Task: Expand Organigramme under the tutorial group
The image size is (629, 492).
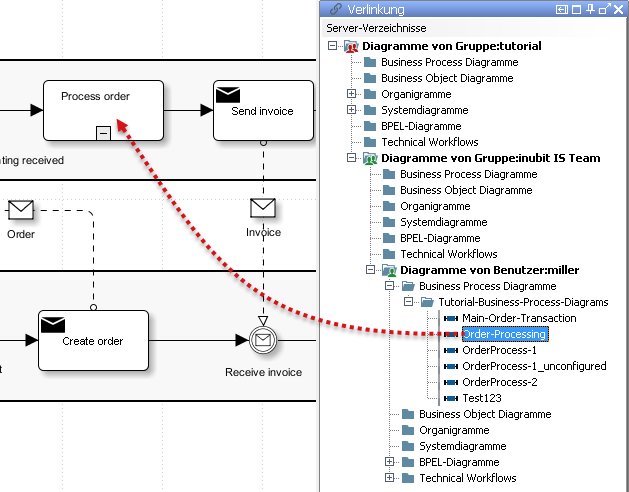Action: pos(351,94)
